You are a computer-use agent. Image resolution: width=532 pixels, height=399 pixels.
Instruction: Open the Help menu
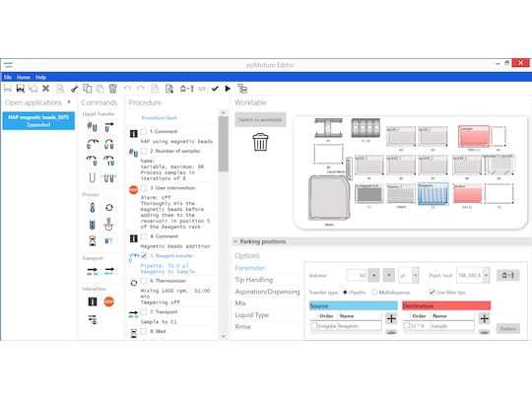41,78
